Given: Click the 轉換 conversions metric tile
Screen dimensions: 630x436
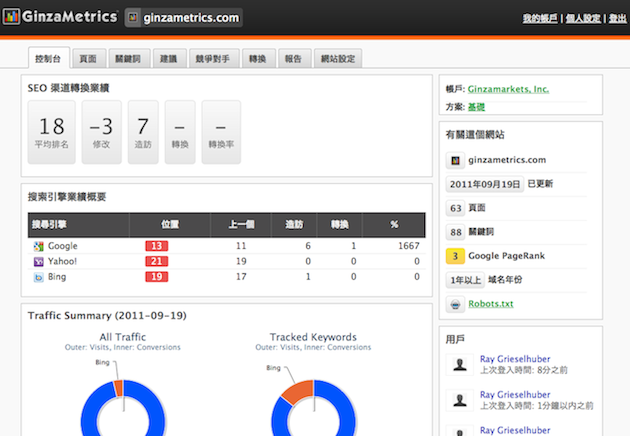Looking at the screenshot, I should click(180, 132).
